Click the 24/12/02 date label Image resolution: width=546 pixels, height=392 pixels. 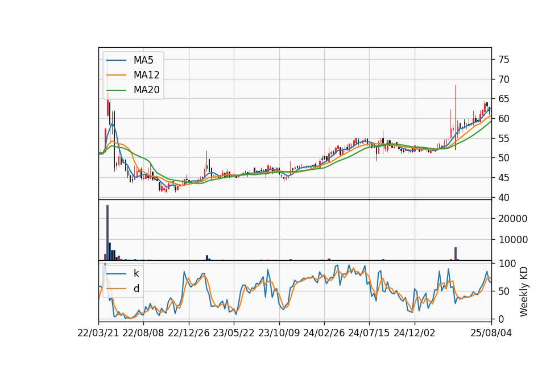(415, 333)
